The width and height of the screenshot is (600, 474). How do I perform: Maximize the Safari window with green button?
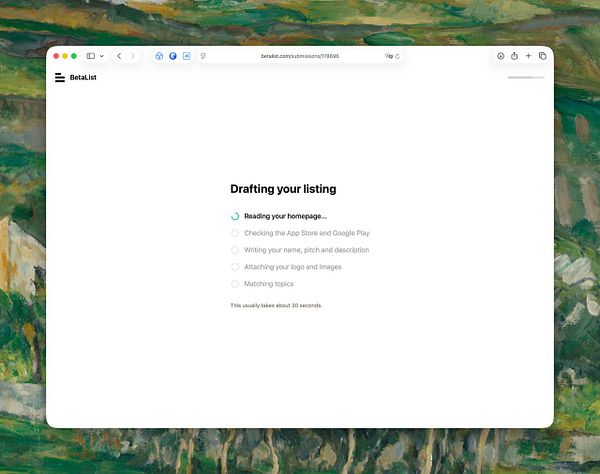(74, 56)
